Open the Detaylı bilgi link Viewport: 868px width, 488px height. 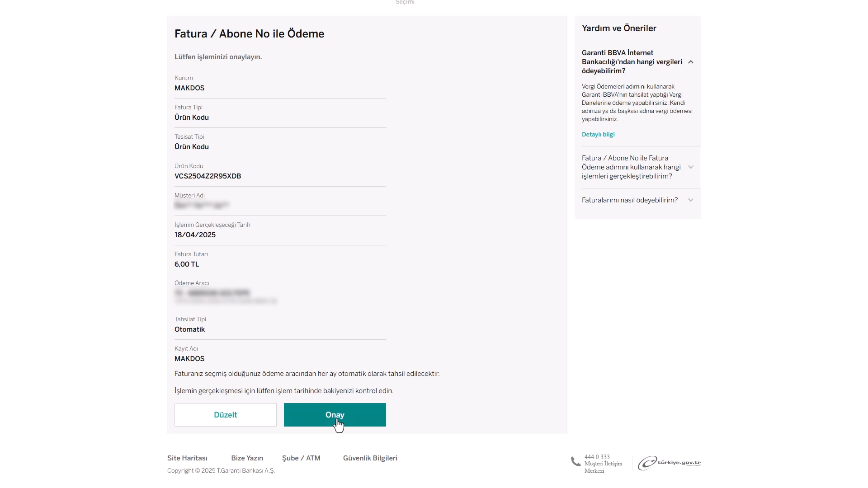click(598, 135)
